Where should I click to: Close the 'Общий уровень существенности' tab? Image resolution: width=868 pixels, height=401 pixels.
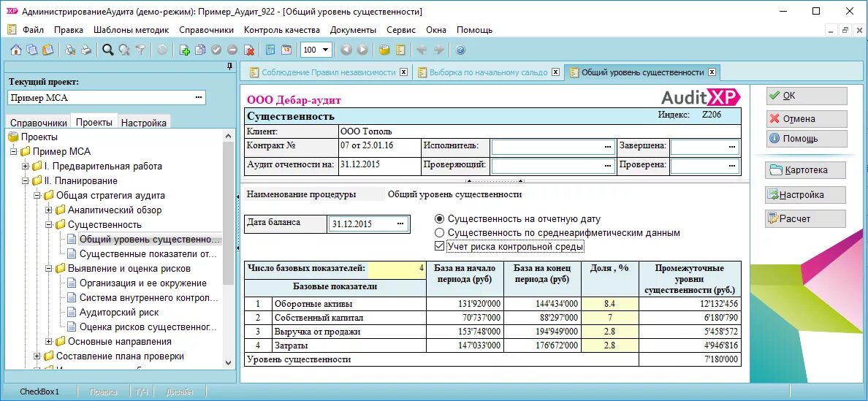tap(712, 72)
